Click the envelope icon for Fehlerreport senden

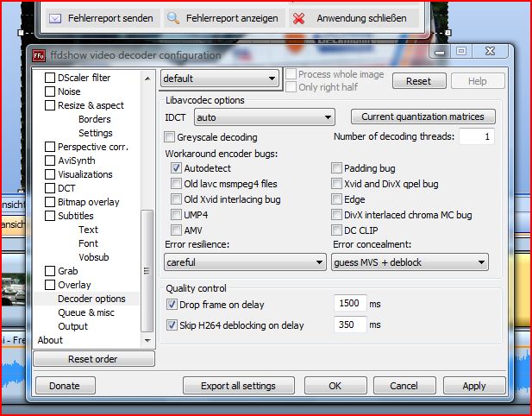55,18
